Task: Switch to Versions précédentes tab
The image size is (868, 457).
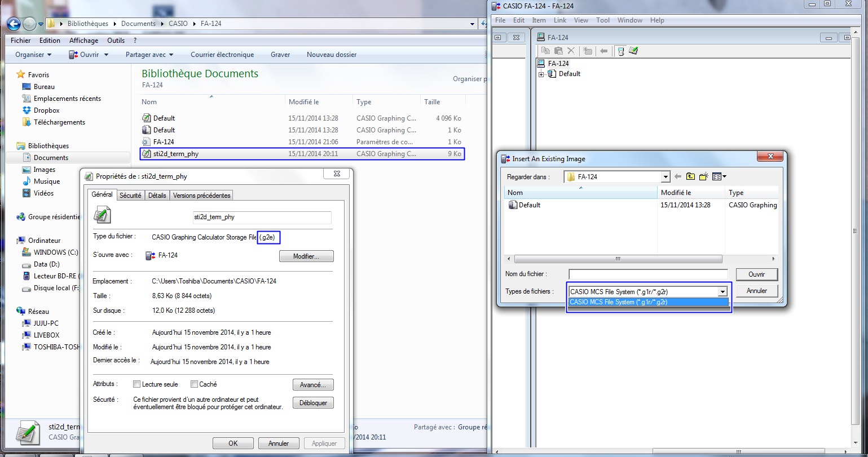Action: tap(201, 196)
